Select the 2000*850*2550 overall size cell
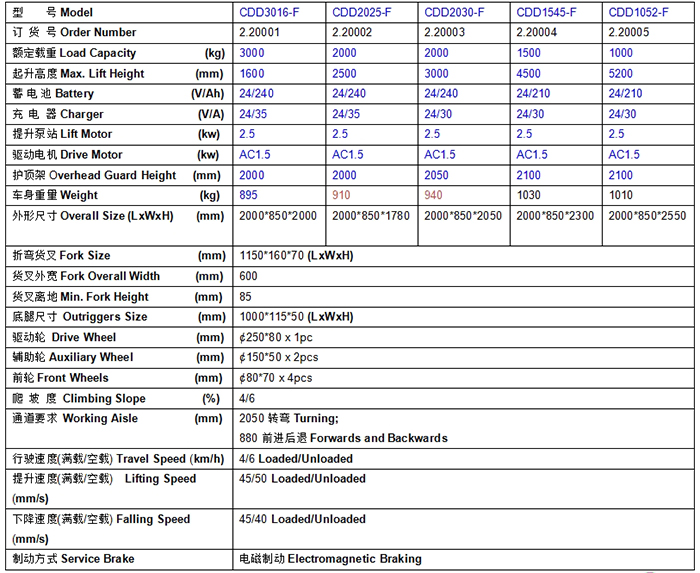Image resolution: width=700 pixels, height=573 pixels. coord(647,216)
